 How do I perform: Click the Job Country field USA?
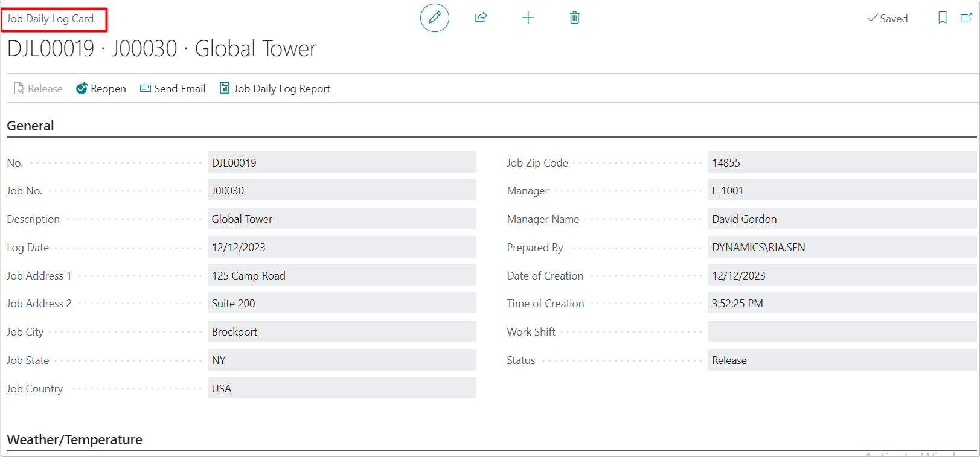coord(342,388)
